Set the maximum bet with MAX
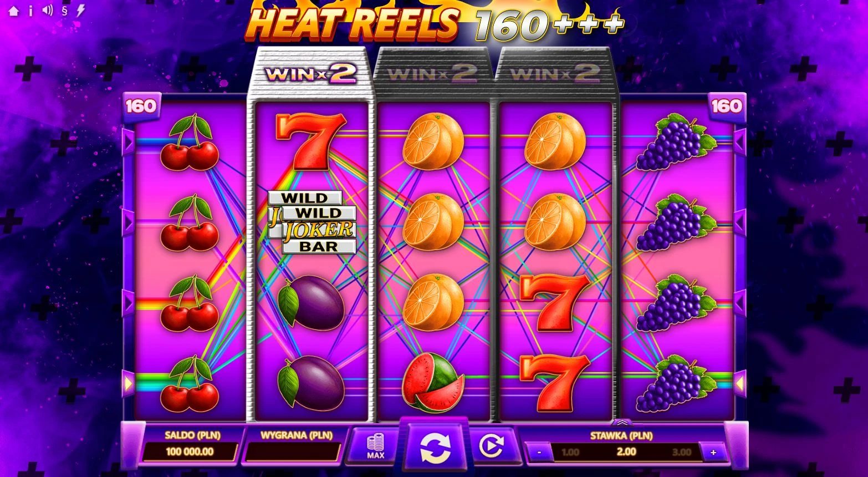868x477 pixels. (375, 446)
